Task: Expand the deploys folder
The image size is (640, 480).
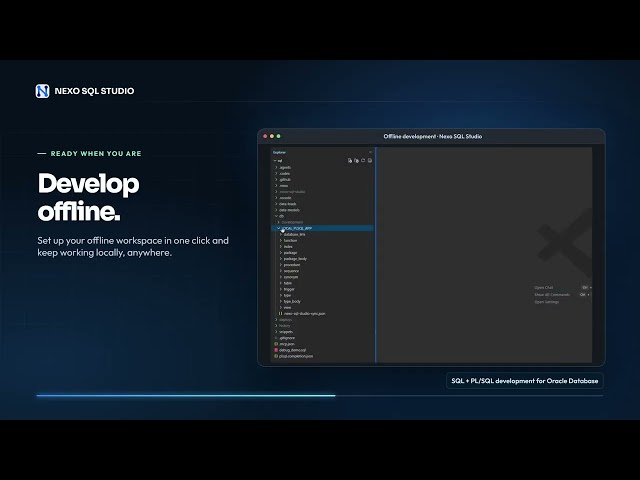Action: 283,320
